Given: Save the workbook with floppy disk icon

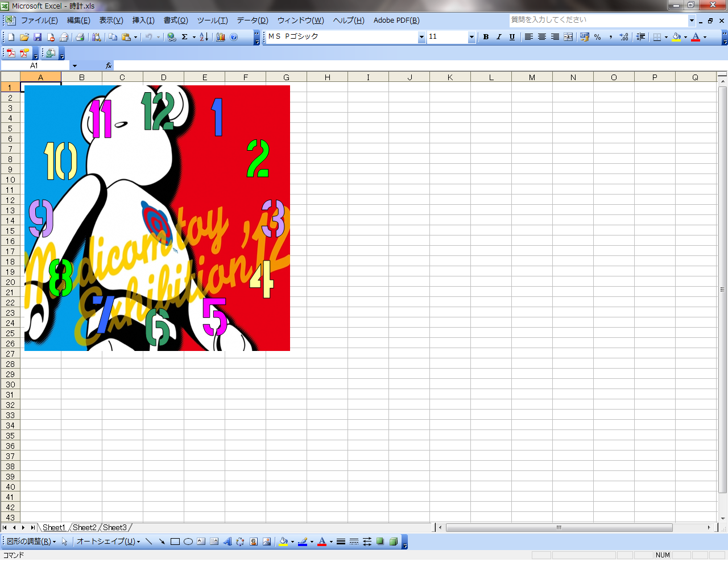Looking at the screenshot, I should coord(38,37).
